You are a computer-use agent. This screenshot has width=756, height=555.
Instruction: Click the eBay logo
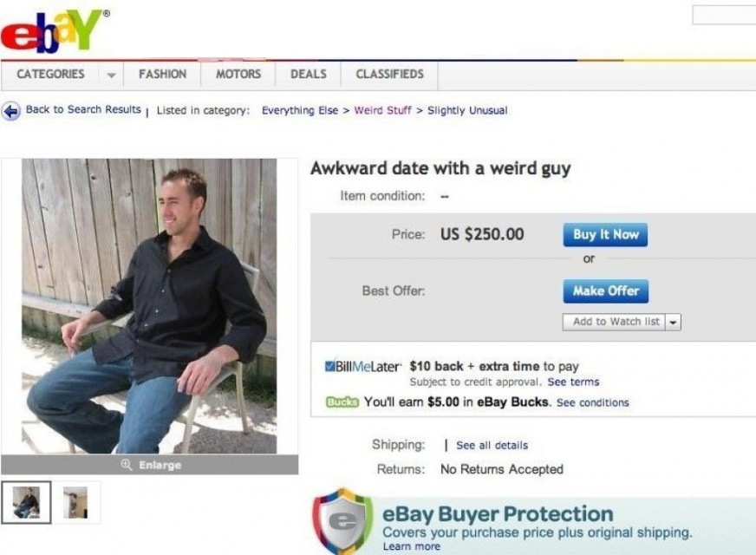coord(54,29)
